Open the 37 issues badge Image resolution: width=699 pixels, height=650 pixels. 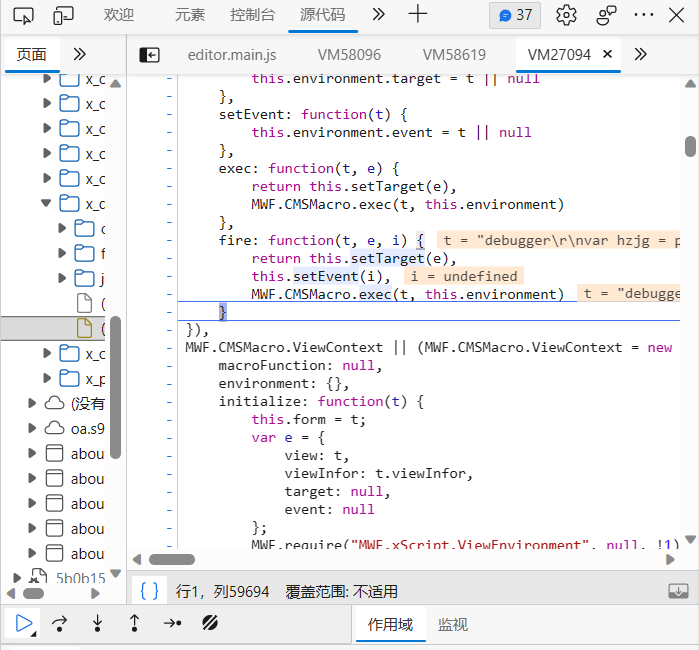515,15
